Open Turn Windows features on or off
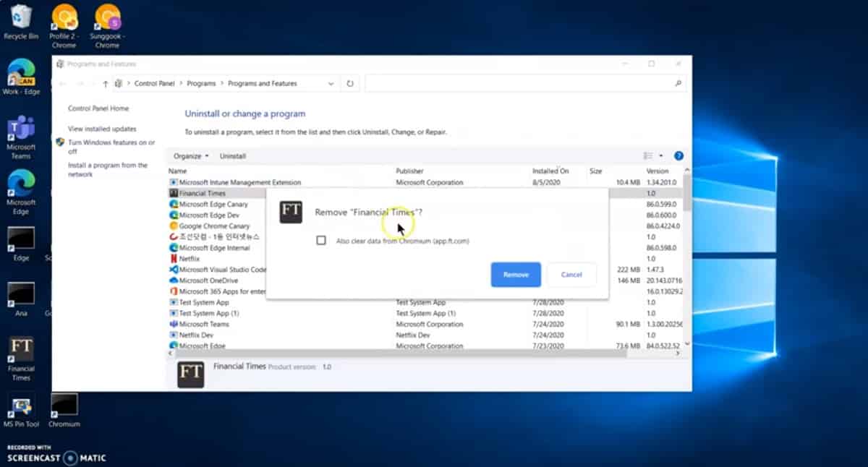The width and height of the screenshot is (868, 467). pos(111,147)
